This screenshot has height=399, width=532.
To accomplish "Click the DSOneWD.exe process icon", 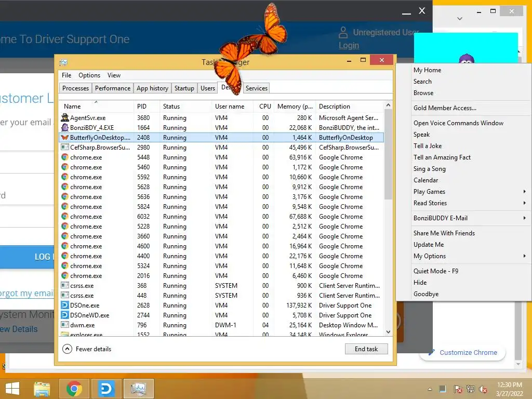I will tap(65, 315).
